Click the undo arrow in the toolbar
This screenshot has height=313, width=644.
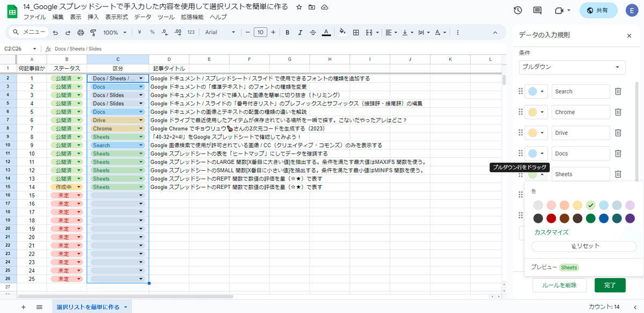point(54,32)
